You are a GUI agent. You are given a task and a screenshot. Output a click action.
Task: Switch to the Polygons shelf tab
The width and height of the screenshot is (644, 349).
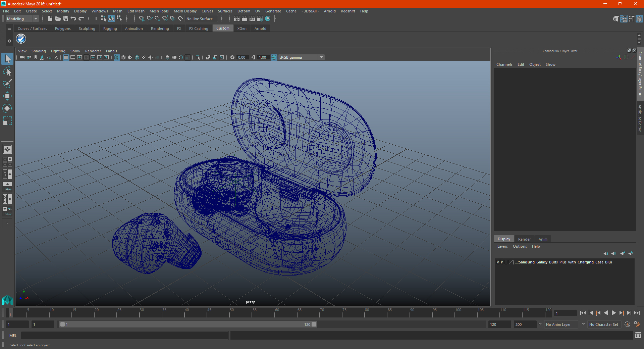point(63,29)
